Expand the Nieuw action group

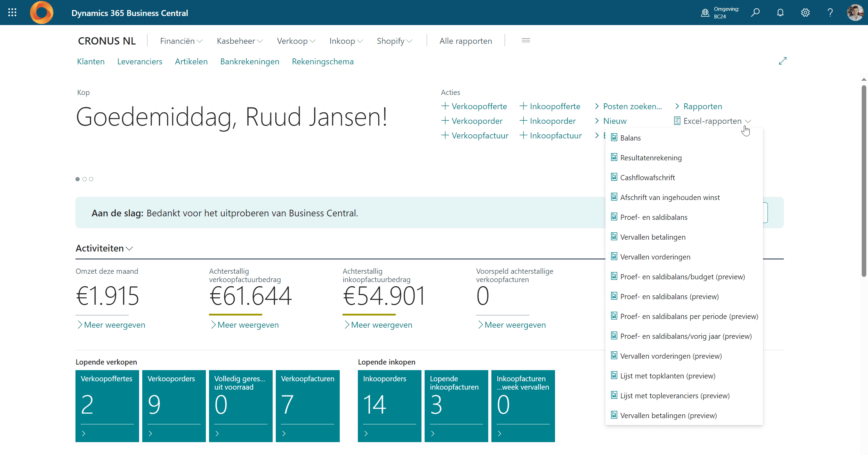(x=611, y=121)
